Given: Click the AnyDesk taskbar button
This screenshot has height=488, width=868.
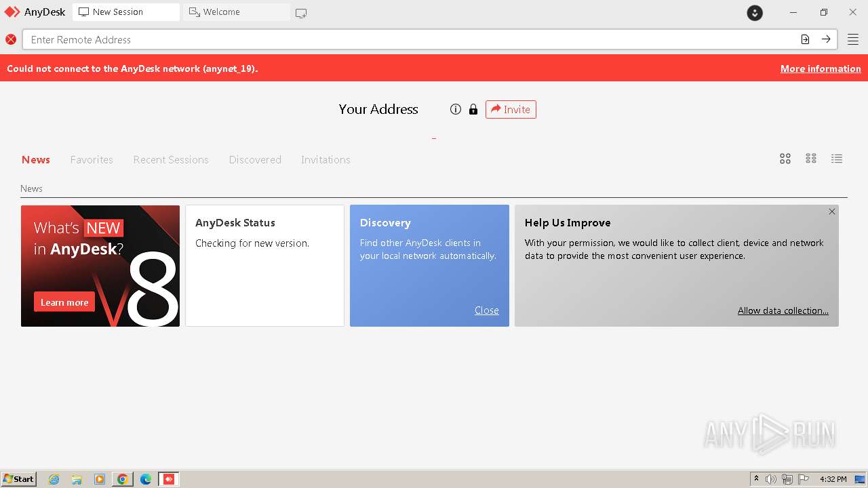Looking at the screenshot, I should [169, 479].
